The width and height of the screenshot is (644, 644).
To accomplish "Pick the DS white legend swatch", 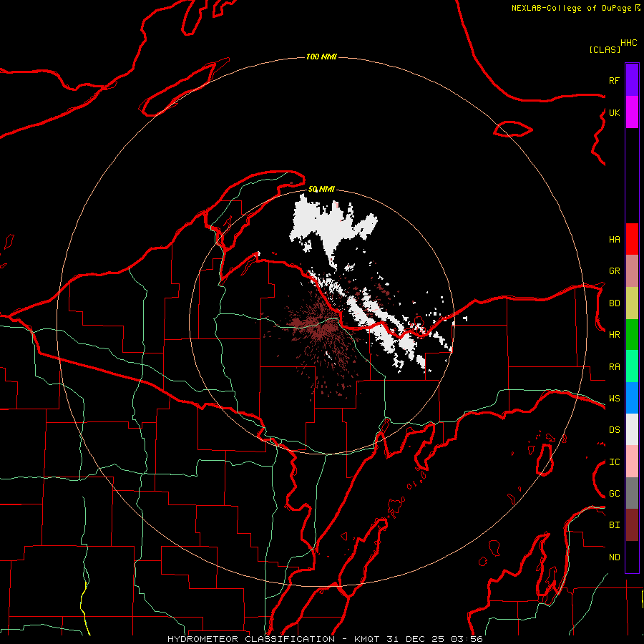I will point(632,429).
